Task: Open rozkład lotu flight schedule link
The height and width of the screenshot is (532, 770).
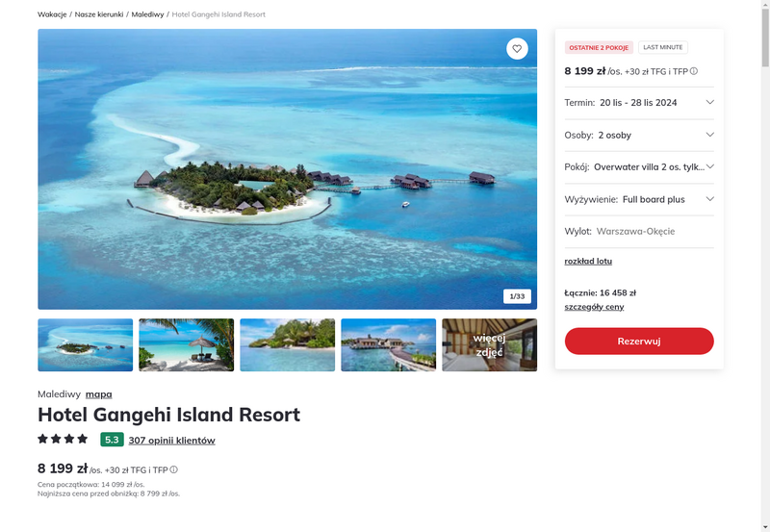Action: [x=588, y=261]
